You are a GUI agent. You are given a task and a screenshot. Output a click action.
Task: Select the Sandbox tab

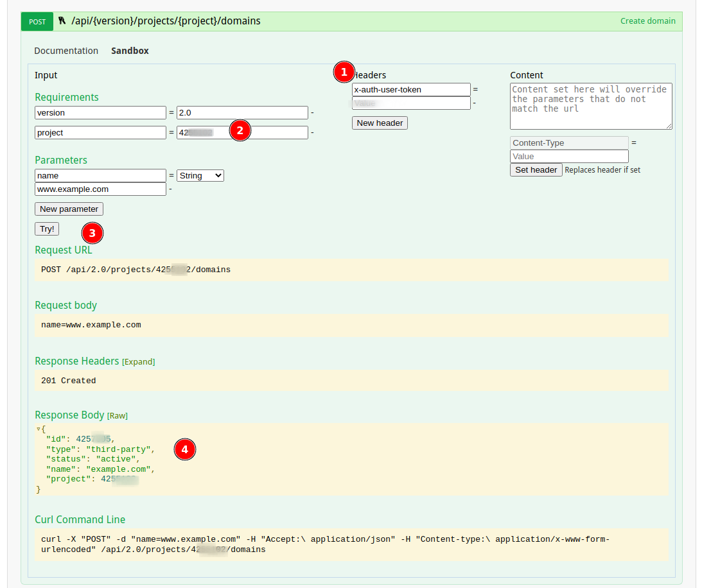coord(130,51)
